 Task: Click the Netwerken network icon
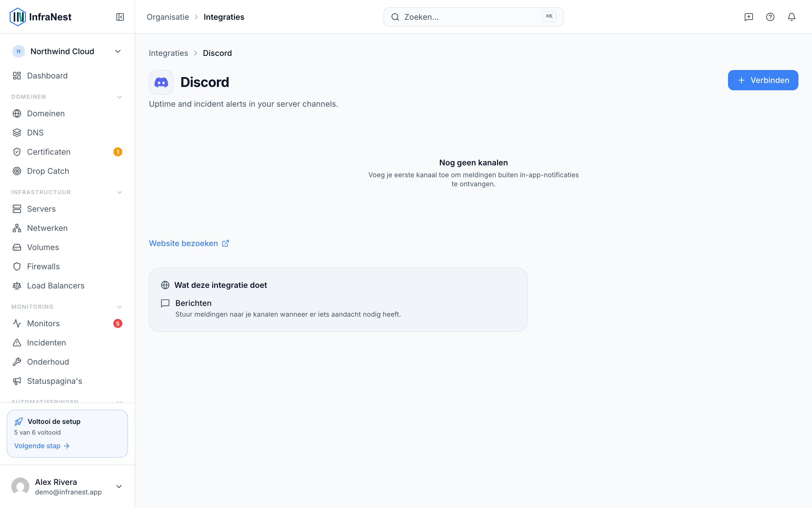[x=17, y=228]
